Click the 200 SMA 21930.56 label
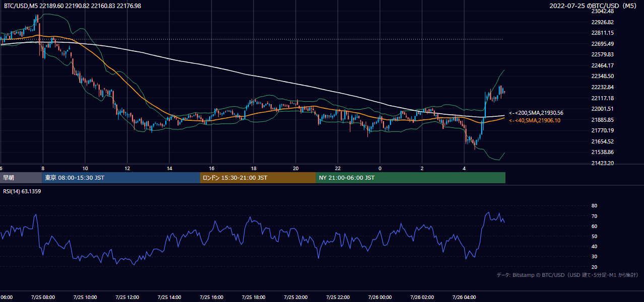644x302 pixels. click(x=536, y=113)
